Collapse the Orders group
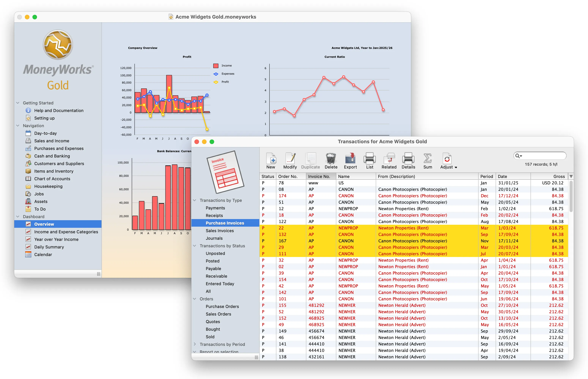 point(195,299)
